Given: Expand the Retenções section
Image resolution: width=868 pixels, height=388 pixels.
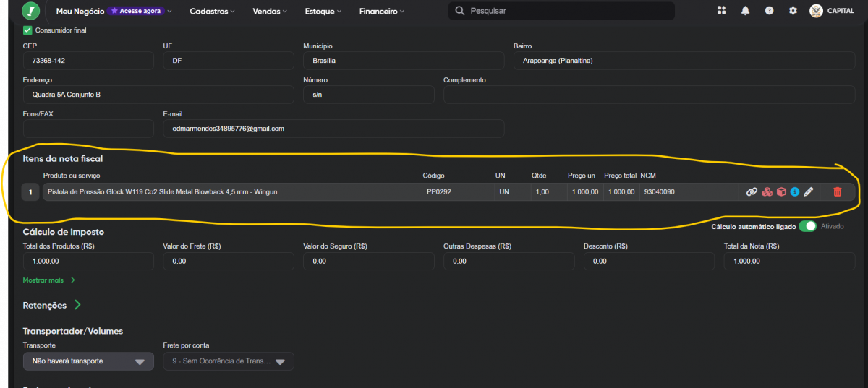Looking at the screenshot, I should coord(77,306).
